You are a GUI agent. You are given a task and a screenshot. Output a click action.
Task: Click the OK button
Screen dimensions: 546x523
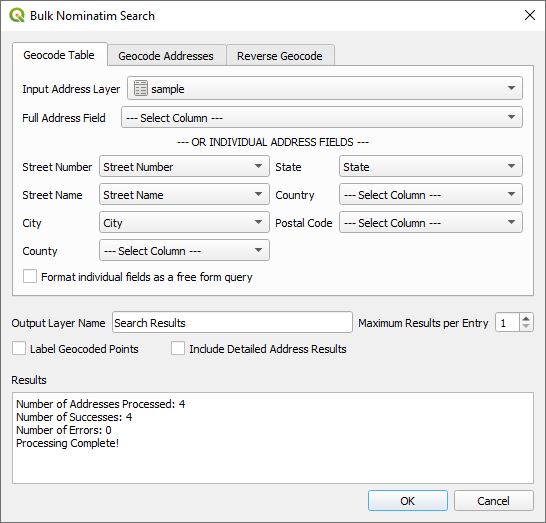pyautogui.click(x=407, y=501)
